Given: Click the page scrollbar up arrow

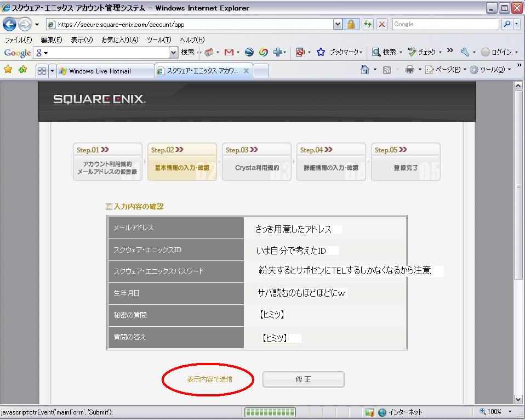Looking at the screenshot, I should tap(518, 86).
